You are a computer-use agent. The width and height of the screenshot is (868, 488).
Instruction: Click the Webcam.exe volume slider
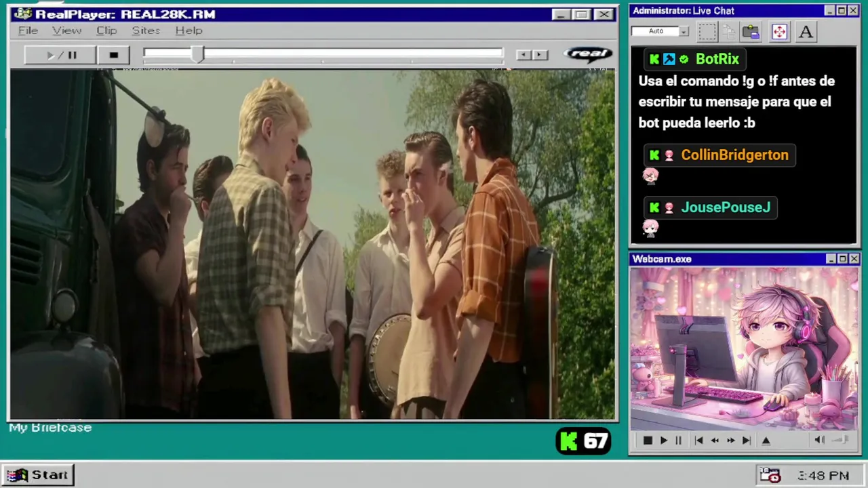tap(840, 441)
